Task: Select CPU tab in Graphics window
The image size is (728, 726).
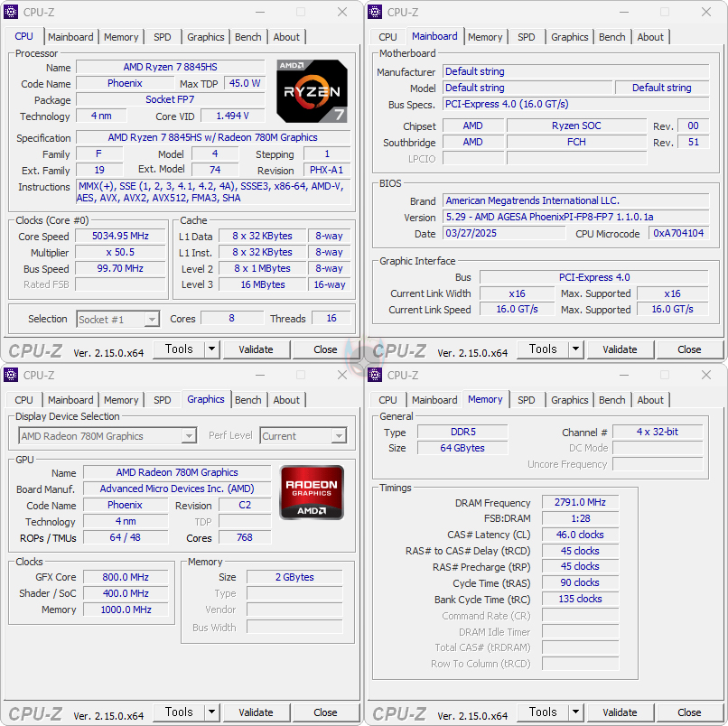Action: point(23,400)
